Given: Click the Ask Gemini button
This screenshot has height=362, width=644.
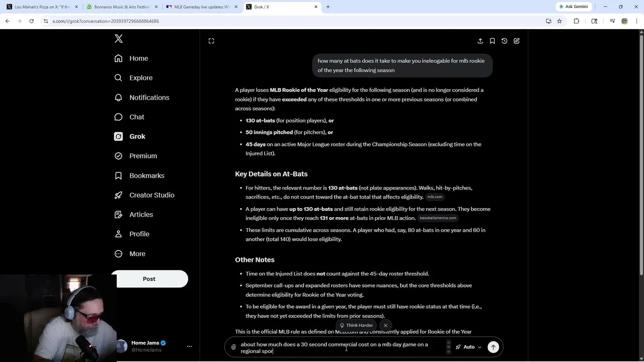Looking at the screenshot, I should click(573, 7).
